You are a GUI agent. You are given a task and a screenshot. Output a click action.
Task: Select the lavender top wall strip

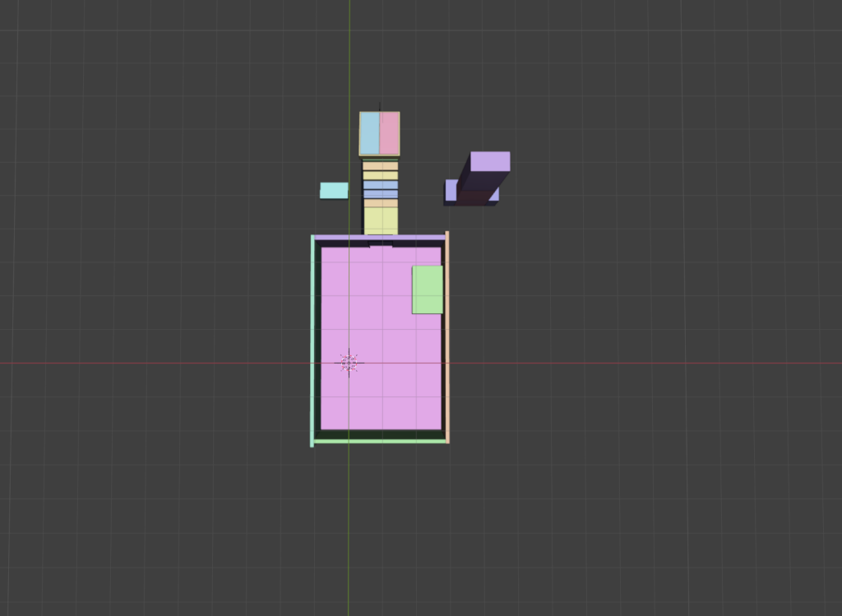[380, 238]
